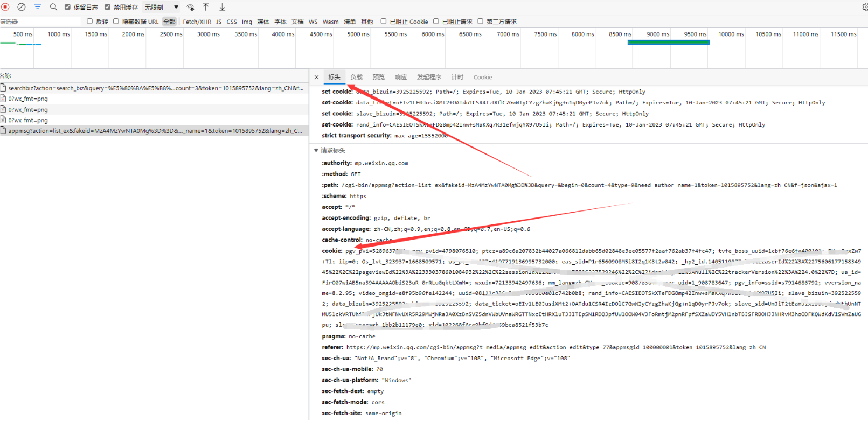Filter by Img requests
Image resolution: width=868 pixels, height=421 pixels.
tap(247, 22)
